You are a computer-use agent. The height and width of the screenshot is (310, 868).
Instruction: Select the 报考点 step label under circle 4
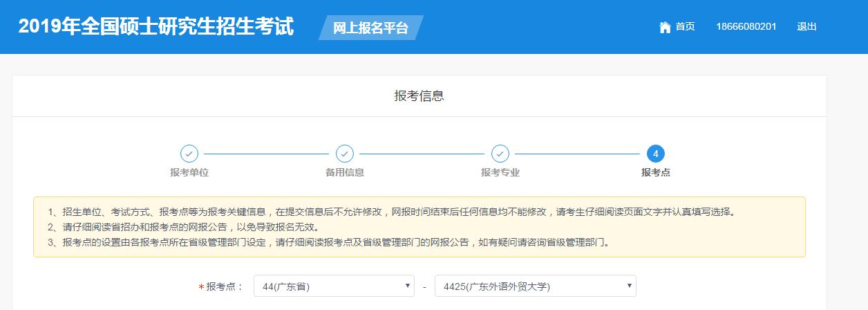(655, 172)
